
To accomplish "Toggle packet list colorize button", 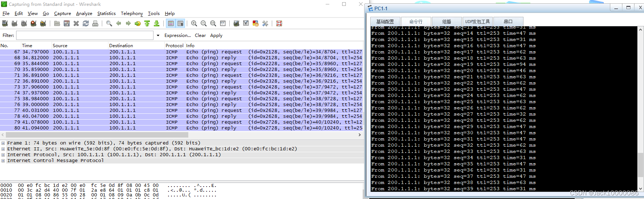I will 171,23.
